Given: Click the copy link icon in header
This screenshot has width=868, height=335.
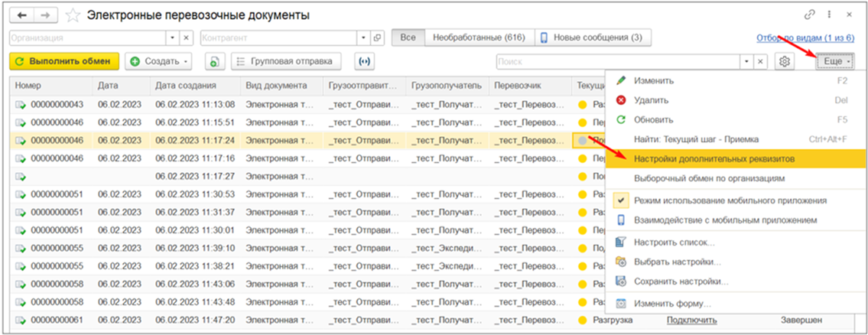Looking at the screenshot, I should click(x=810, y=15).
